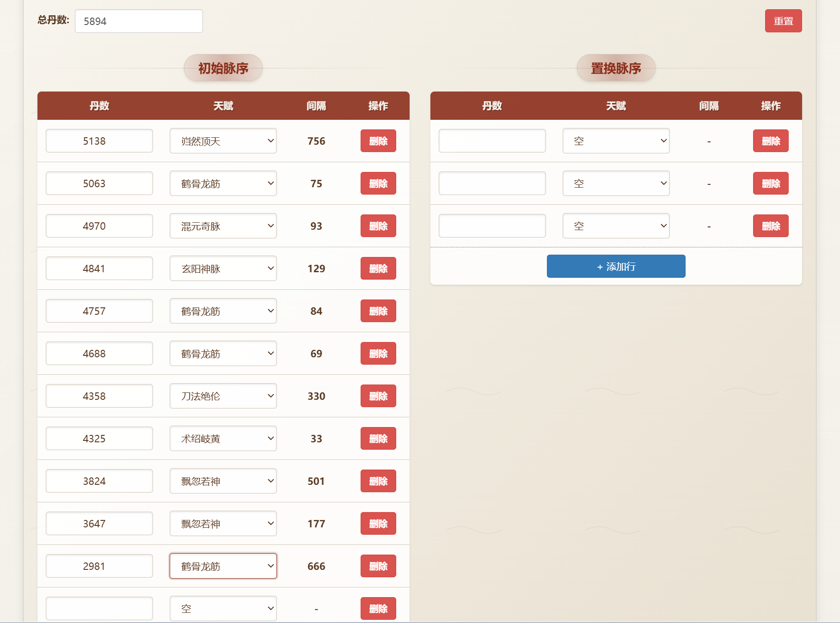Click the + 添加行 add row button
The height and width of the screenshot is (623, 840).
click(615, 266)
